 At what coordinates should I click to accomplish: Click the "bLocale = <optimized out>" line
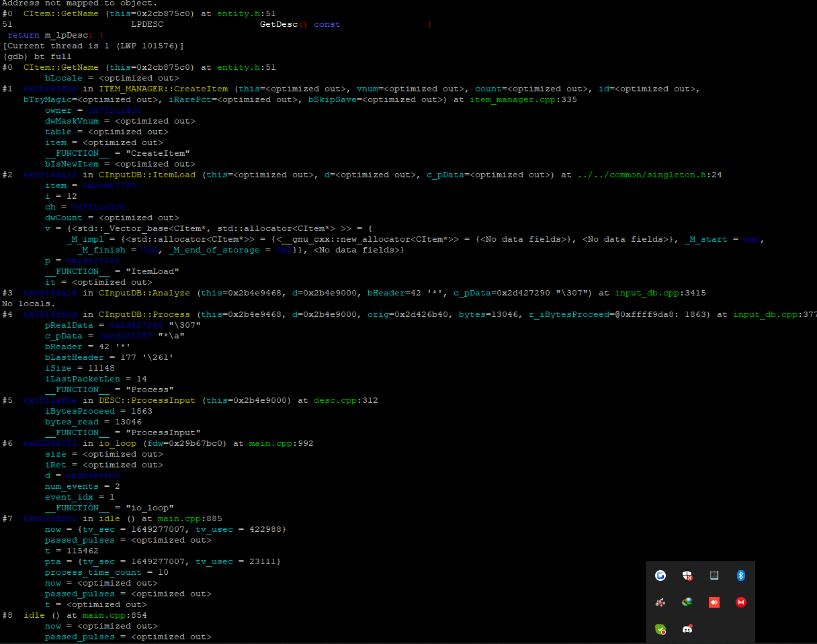click(x=112, y=78)
